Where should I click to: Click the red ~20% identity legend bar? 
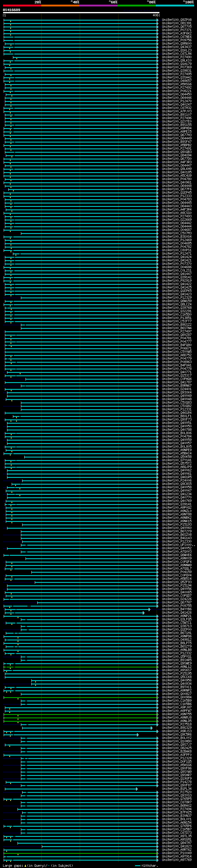[x=22, y=6]
